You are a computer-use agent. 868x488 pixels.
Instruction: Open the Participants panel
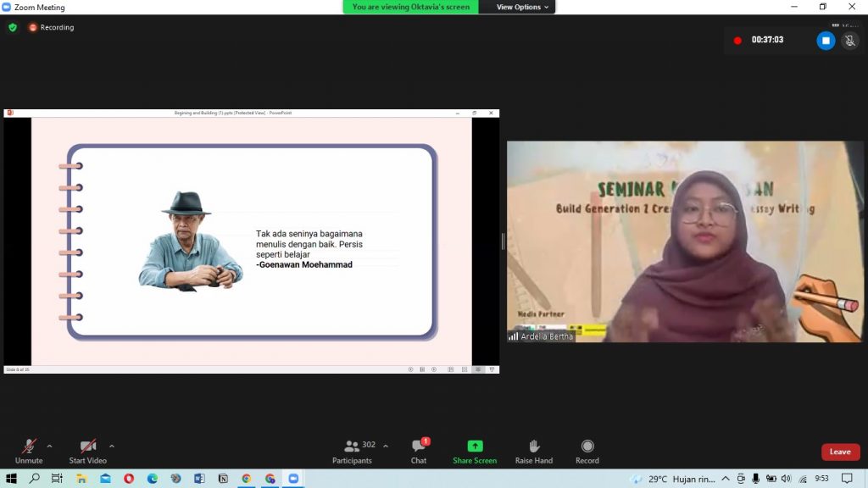(x=352, y=451)
